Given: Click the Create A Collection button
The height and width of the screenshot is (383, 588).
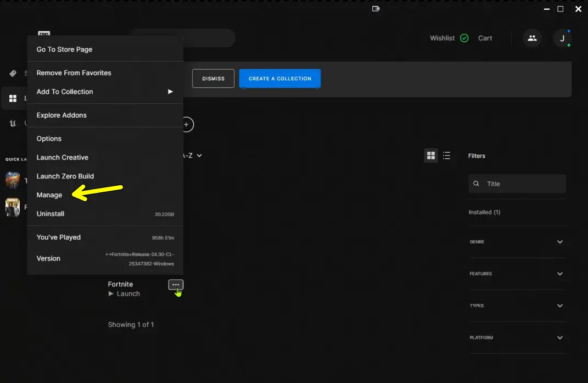Looking at the screenshot, I should click(280, 79).
